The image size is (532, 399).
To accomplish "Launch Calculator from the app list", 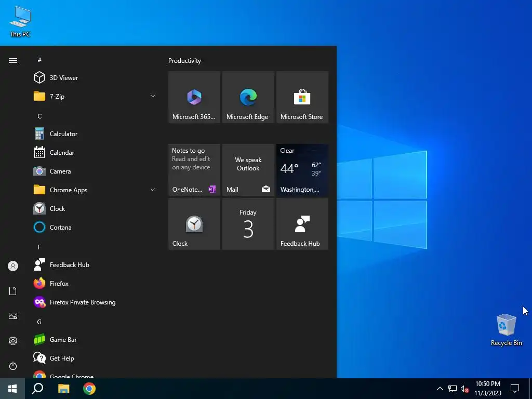I will tap(95, 134).
